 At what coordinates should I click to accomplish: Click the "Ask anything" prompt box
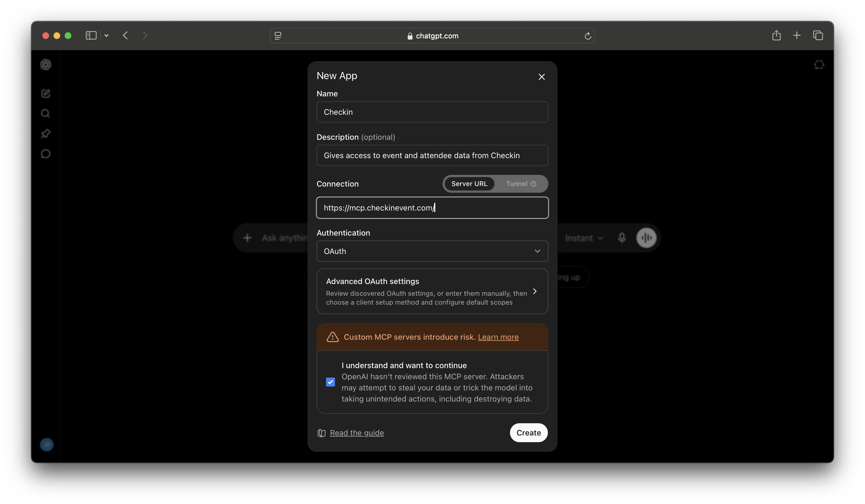pyautogui.click(x=285, y=238)
